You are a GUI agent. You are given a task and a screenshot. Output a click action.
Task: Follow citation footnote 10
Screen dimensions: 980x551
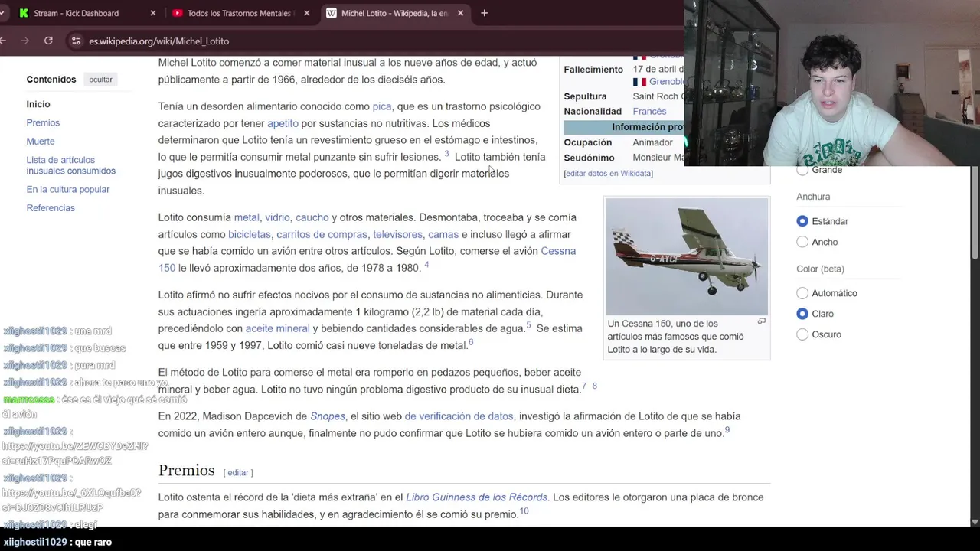pos(524,510)
